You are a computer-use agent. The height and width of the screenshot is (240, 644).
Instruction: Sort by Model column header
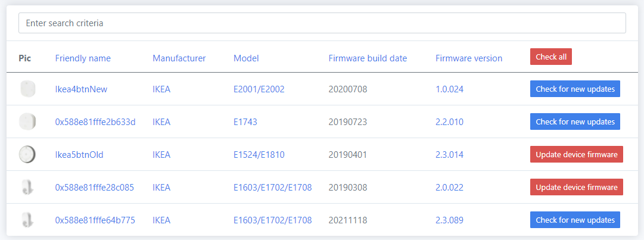tap(246, 58)
